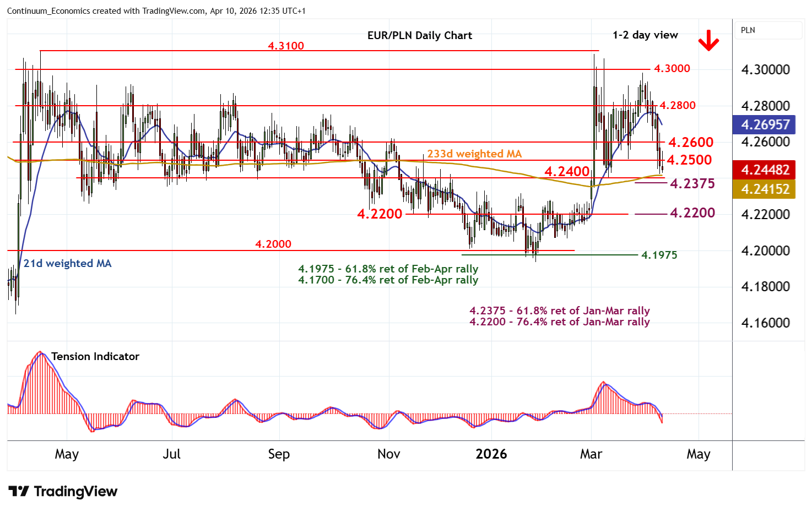
Task: Click the 4.16000 value on price axis
Action: click(765, 323)
